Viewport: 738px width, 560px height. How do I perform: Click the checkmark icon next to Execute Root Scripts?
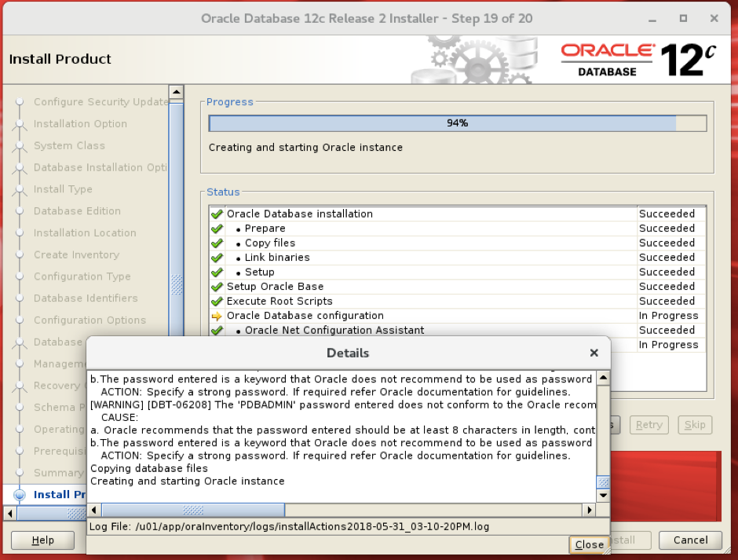pyautogui.click(x=216, y=301)
